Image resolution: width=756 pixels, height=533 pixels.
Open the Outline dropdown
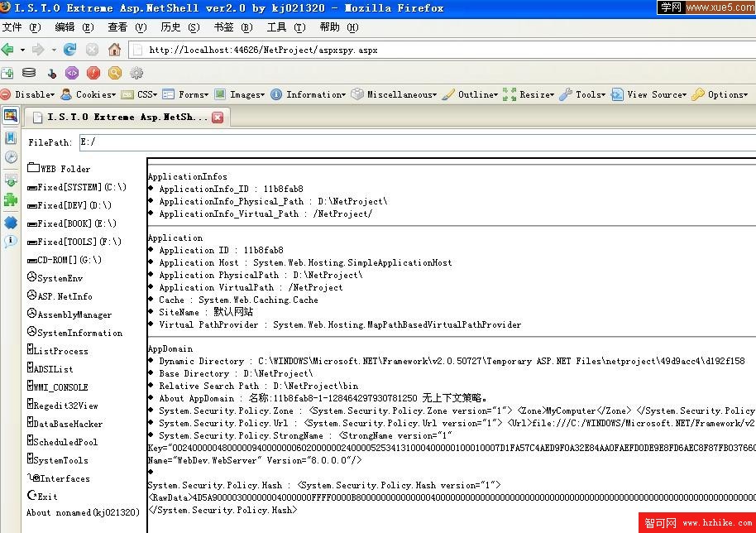[471, 94]
